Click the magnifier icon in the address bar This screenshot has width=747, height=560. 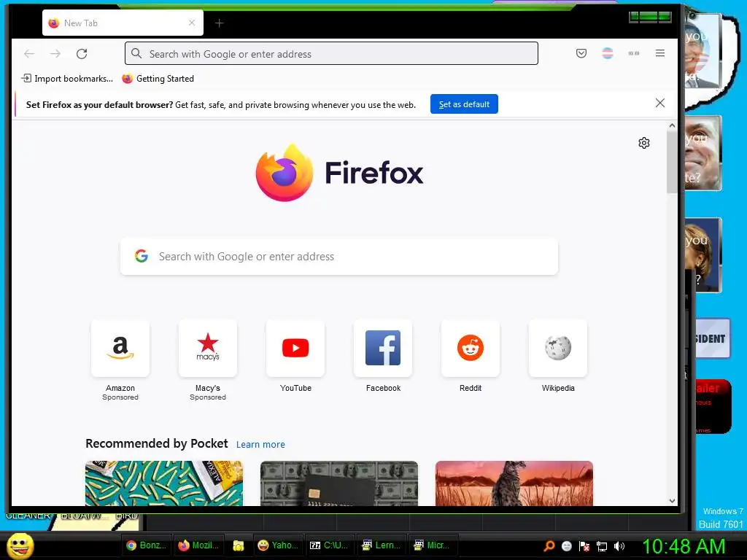pyautogui.click(x=136, y=53)
